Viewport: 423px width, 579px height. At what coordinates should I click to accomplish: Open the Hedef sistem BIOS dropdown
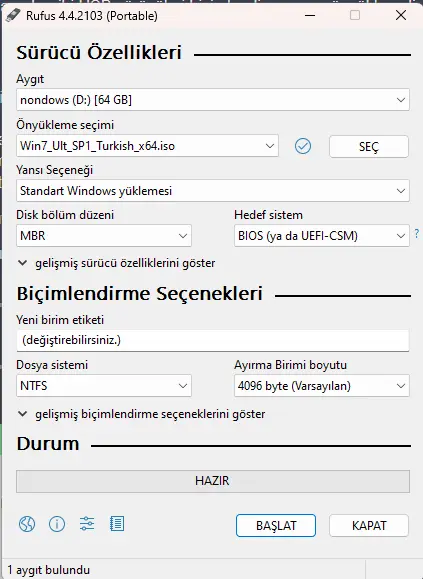[x=321, y=236]
